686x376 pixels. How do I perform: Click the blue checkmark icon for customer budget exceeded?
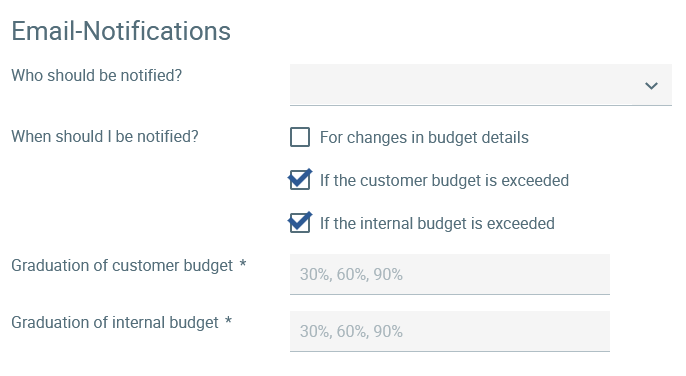click(x=300, y=179)
